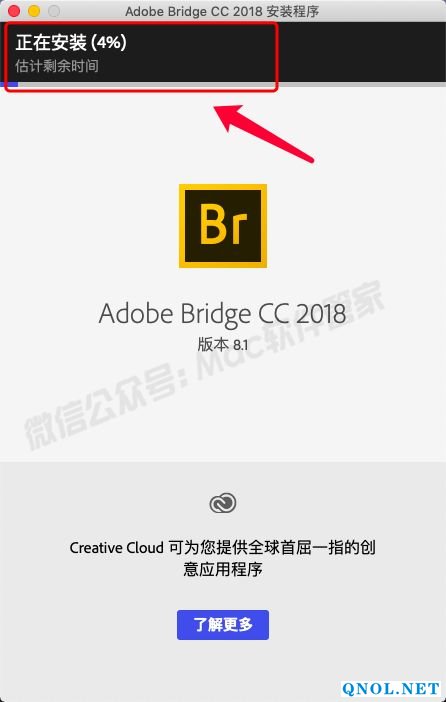The image size is (446, 702).
Task: Click the 版本 8.1 version label
Action: 223,345
